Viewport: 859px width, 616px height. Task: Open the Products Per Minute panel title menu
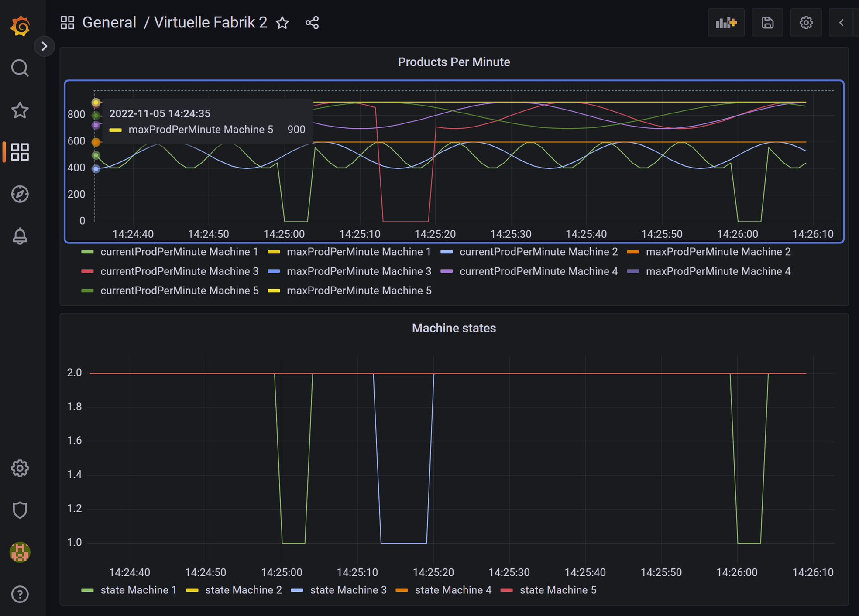[454, 62]
